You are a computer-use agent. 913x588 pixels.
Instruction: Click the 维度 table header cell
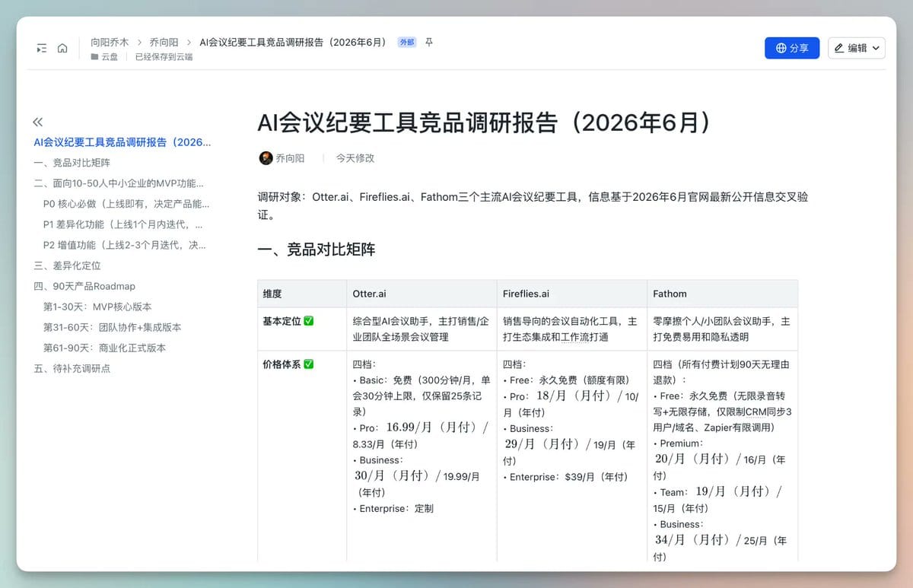click(302, 294)
